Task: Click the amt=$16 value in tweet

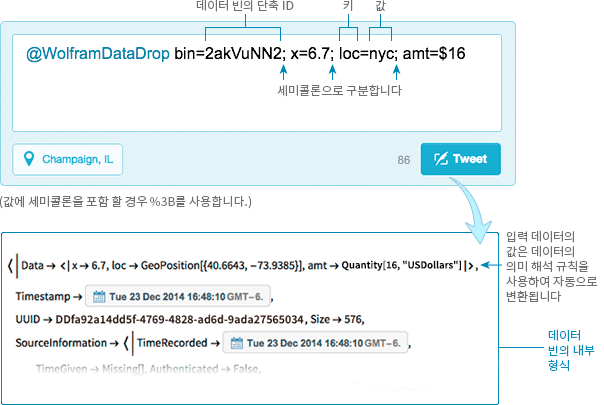Action: pyautogui.click(x=434, y=54)
